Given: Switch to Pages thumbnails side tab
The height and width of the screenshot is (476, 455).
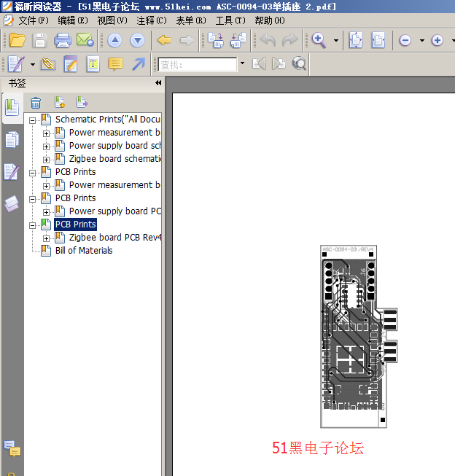Looking at the screenshot, I should click(x=12, y=140).
